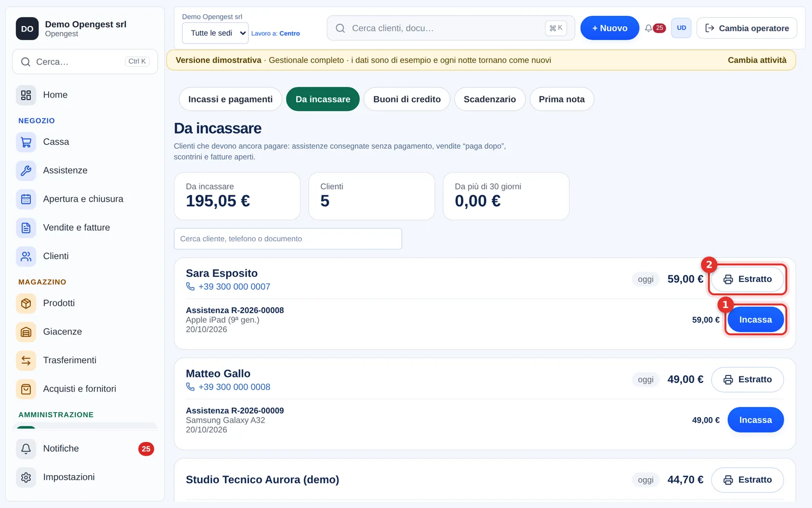Focus the sidebar Cerca search field

click(x=85, y=61)
